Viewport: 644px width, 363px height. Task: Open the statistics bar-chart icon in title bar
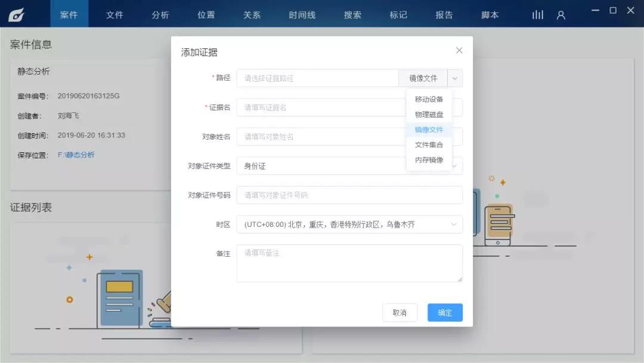click(537, 14)
